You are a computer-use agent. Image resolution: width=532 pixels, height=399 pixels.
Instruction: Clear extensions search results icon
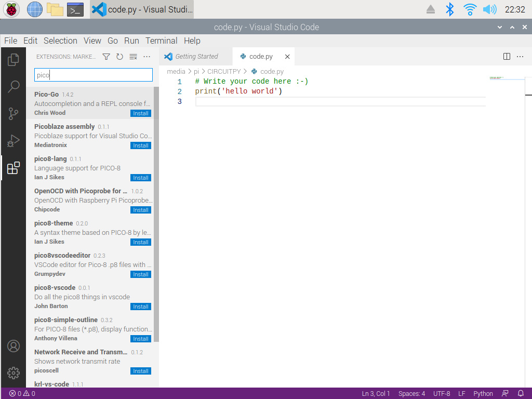pos(133,57)
